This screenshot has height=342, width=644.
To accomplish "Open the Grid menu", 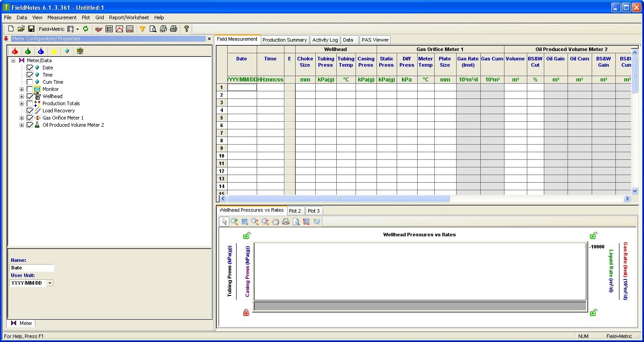I will click(x=100, y=17).
